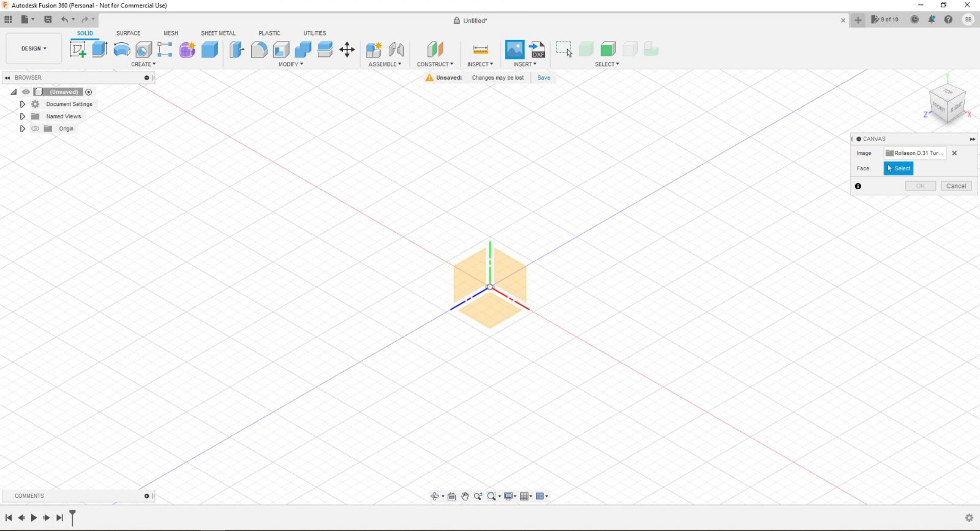Select the Offset Plane construct tool
This screenshot has height=531, width=980.
pyautogui.click(x=435, y=50)
